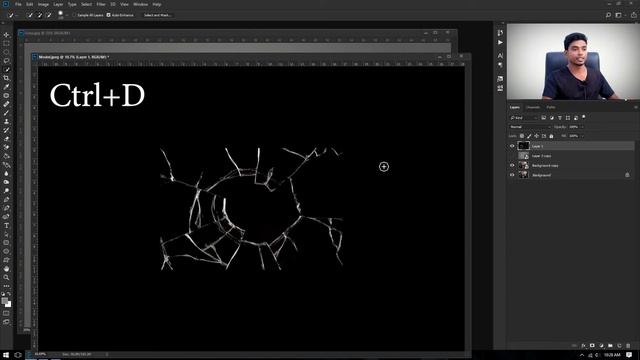Select the Quick Selection tool
Screen dimensions: 640x360
[6, 69]
